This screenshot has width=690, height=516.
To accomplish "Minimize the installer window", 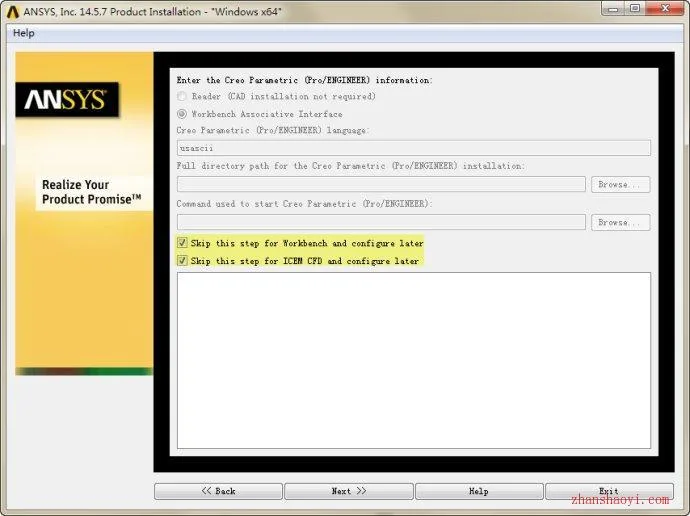I will pos(613,8).
